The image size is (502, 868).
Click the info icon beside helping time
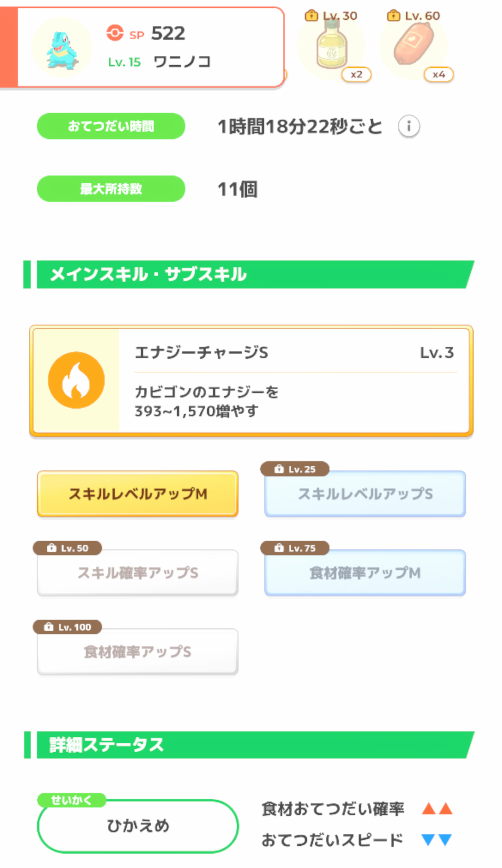coord(408,127)
